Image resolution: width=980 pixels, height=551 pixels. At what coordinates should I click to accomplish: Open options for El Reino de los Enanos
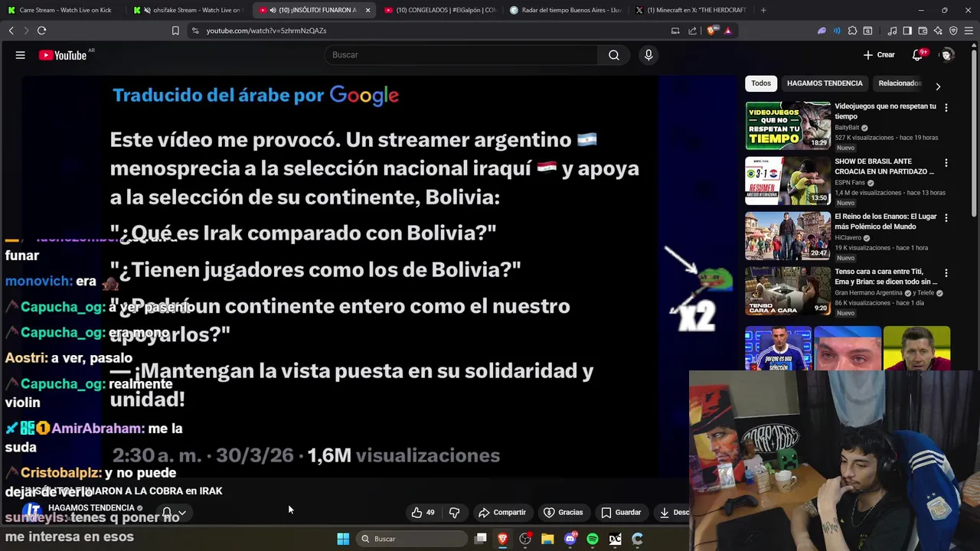tap(946, 218)
